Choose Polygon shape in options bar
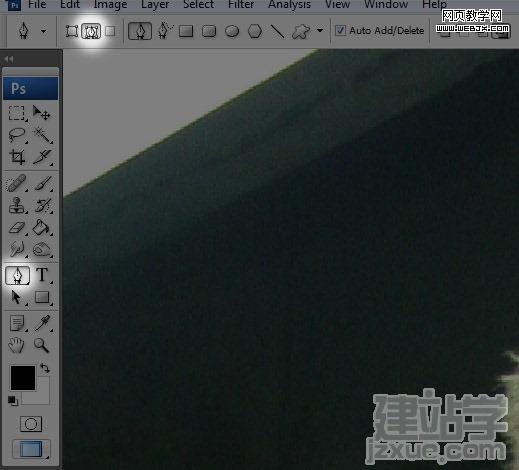The height and width of the screenshot is (470, 519). click(255, 31)
